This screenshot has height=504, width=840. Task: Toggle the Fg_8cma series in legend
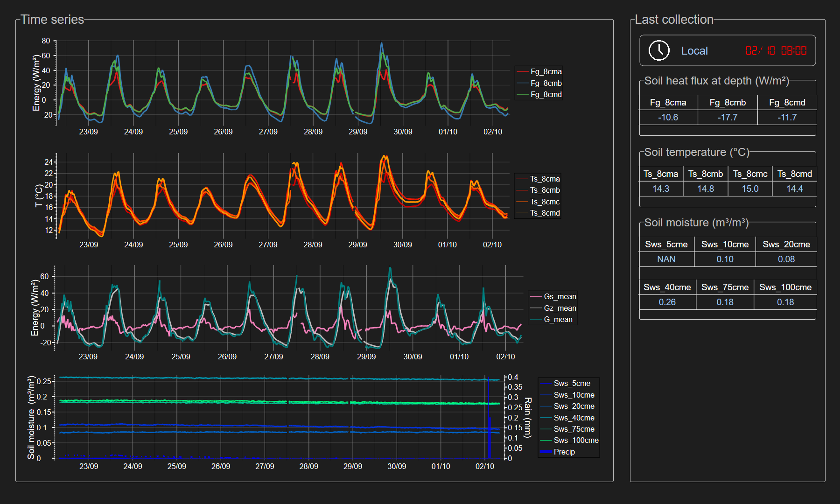(x=546, y=72)
